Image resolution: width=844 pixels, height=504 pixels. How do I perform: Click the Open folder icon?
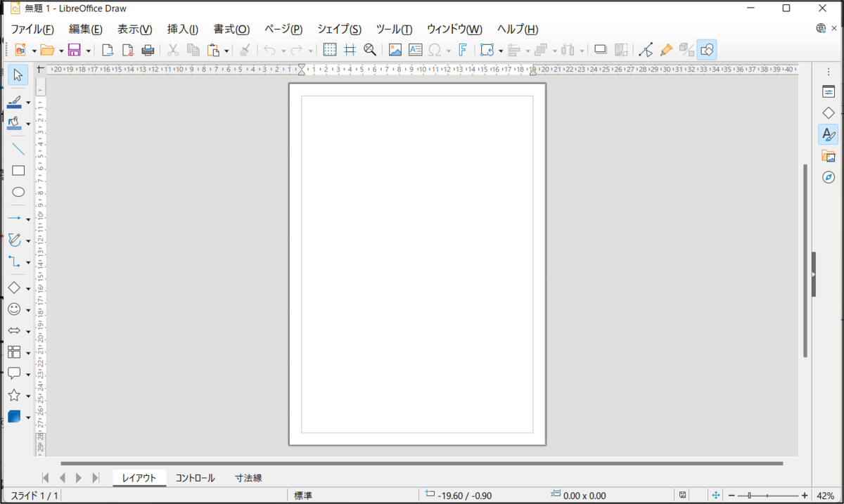click(x=47, y=50)
